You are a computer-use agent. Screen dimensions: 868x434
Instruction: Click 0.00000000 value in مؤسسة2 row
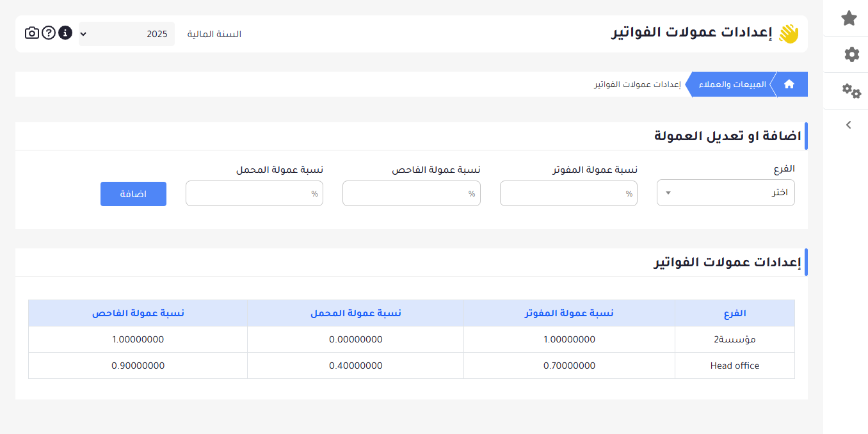[356, 339]
